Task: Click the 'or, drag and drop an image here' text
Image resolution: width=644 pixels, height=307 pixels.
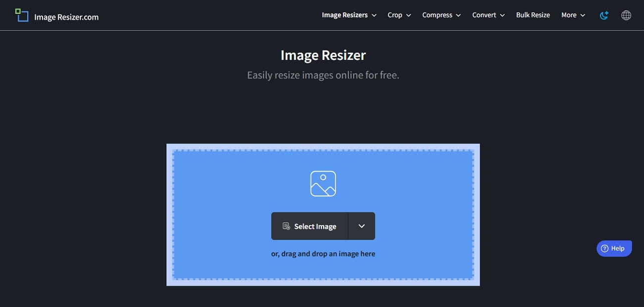Action: point(323,253)
